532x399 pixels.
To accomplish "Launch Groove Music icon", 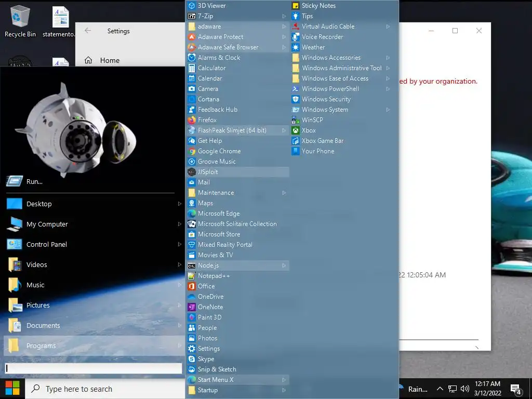I will (192, 162).
